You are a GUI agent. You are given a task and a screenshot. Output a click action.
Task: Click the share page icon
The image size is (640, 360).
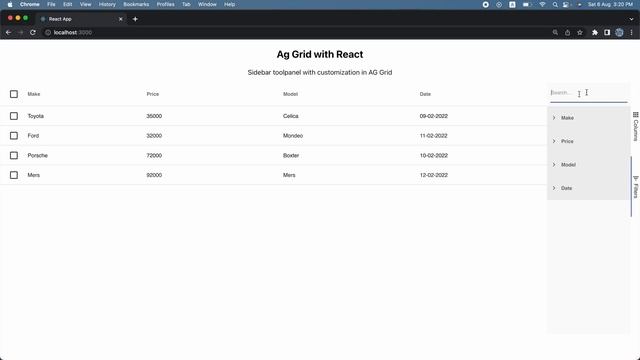tap(567, 32)
